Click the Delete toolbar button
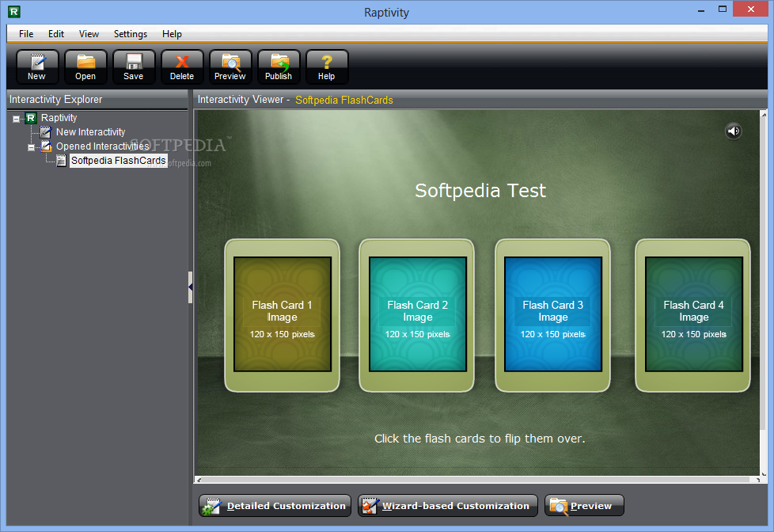Screen dimensions: 774x532 [x=182, y=66]
